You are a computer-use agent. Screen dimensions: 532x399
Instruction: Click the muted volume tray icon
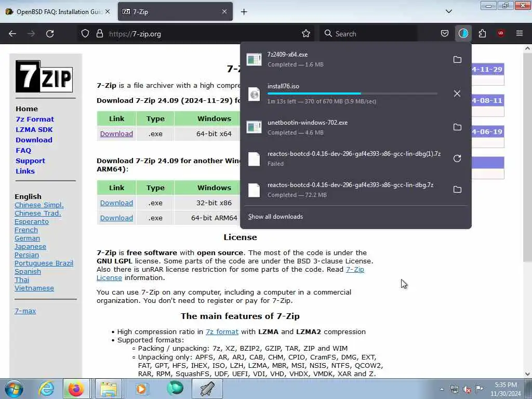point(467,389)
